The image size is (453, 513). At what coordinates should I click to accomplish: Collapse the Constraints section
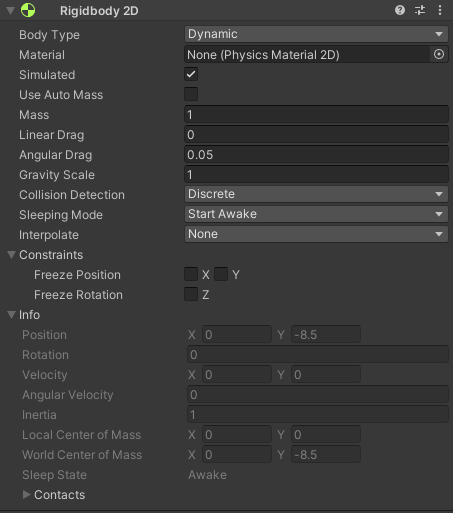pos(11,255)
